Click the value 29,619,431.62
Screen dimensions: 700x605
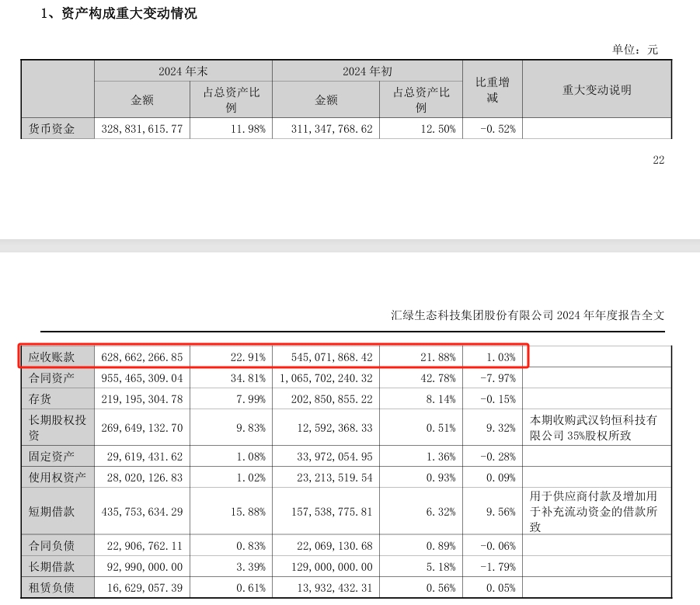tap(145, 457)
